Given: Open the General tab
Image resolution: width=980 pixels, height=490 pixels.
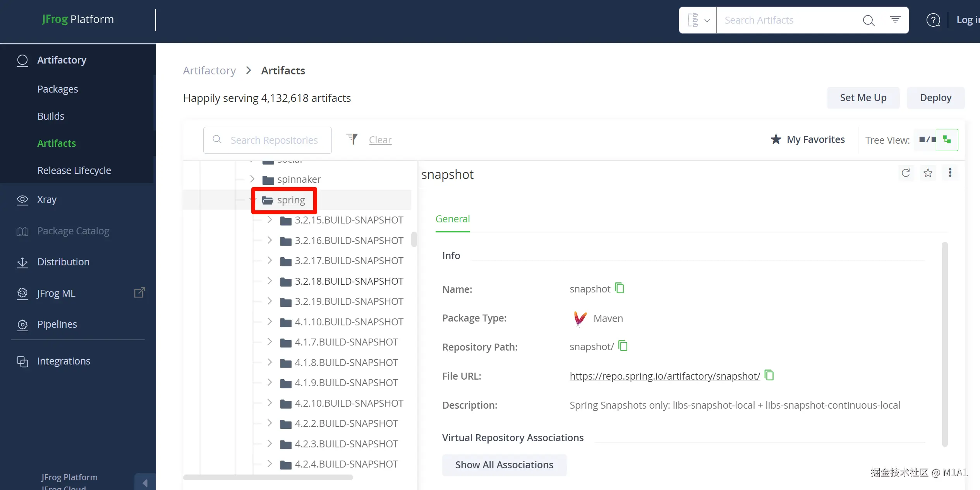Looking at the screenshot, I should 453,219.
